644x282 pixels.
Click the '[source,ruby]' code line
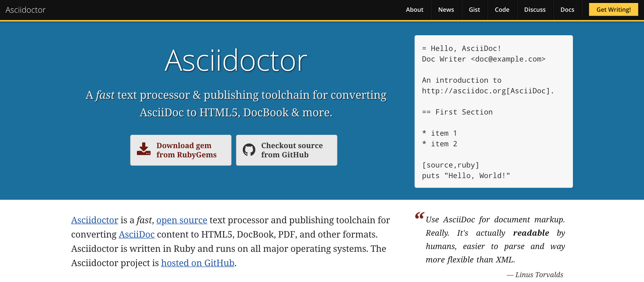click(451, 165)
